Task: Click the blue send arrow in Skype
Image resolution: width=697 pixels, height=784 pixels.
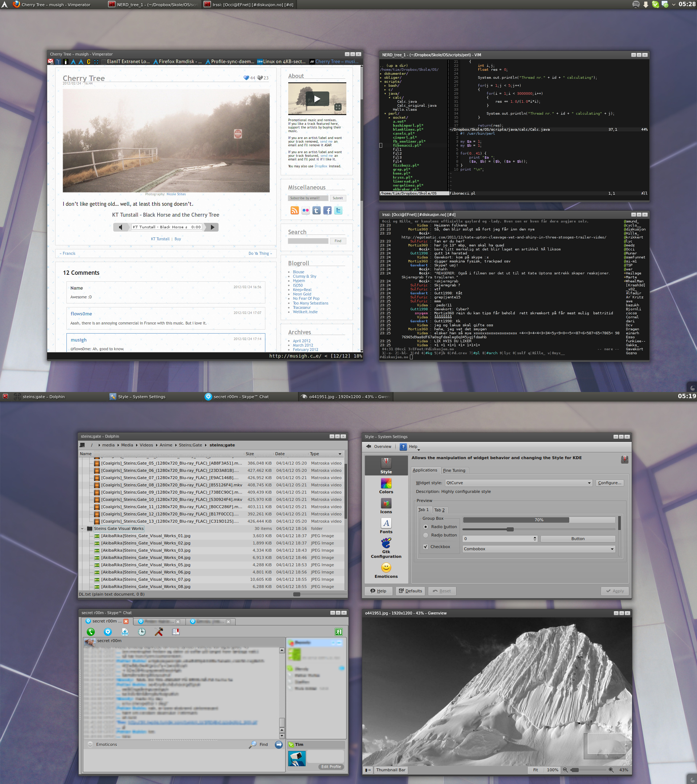Action: click(x=279, y=744)
